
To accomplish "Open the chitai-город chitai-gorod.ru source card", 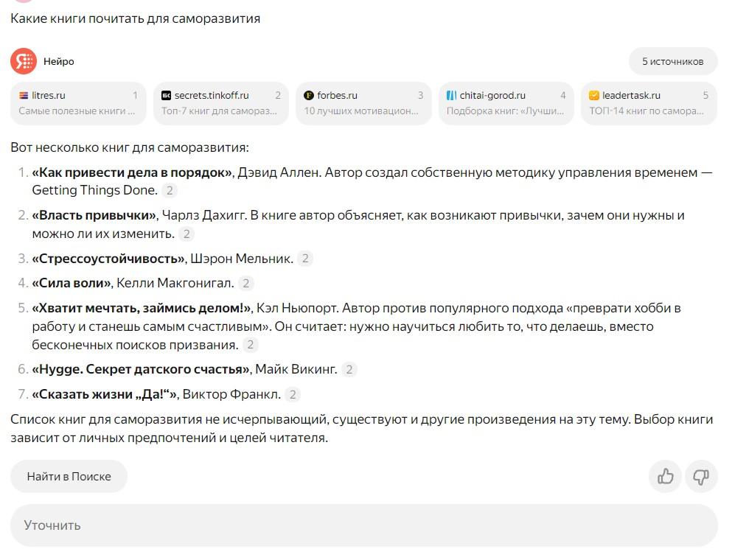I will pos(506,103).
